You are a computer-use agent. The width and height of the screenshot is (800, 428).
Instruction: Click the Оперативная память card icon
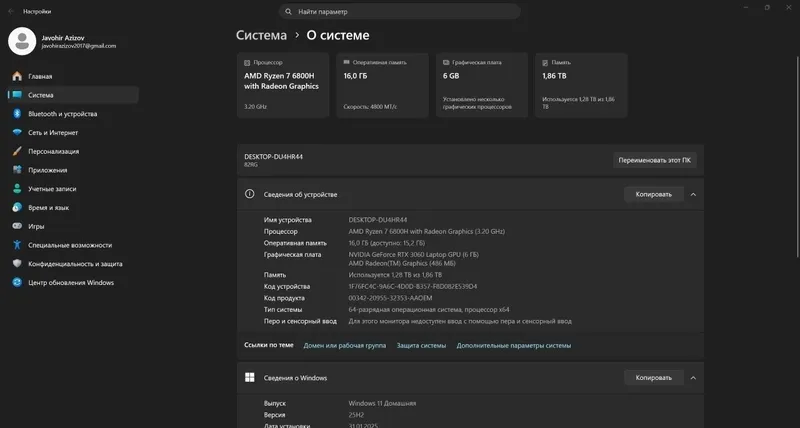pos(347,62)
